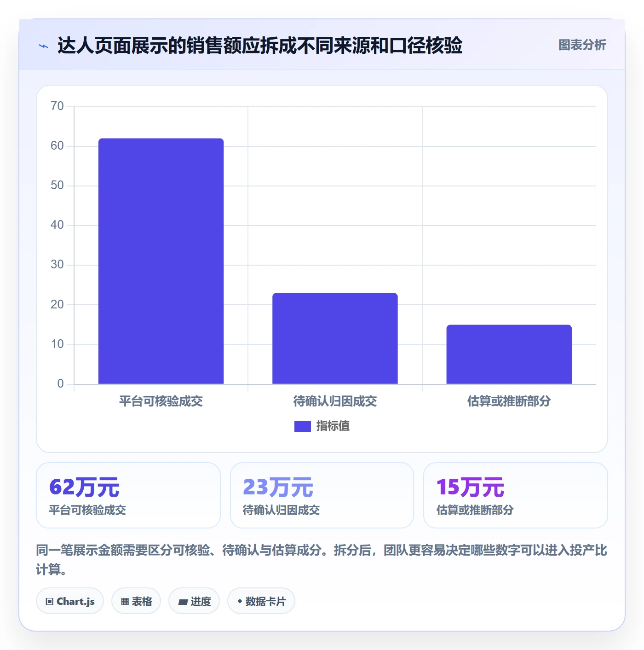Screen dimensions: 644x650
Task: Click the summary paragraph starting 同一笔展示金额
Action: click(322, 560)
